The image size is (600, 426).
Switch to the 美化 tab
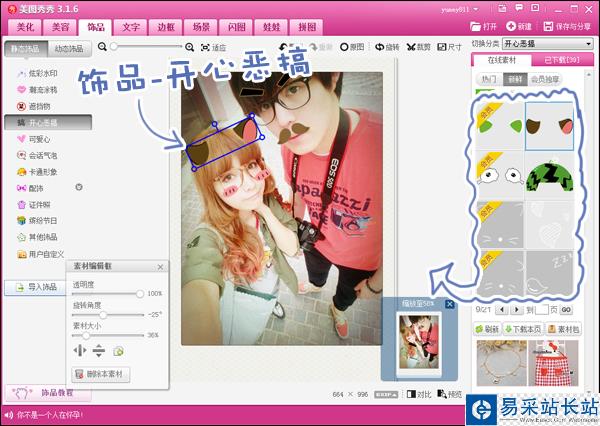click(25, 27)
